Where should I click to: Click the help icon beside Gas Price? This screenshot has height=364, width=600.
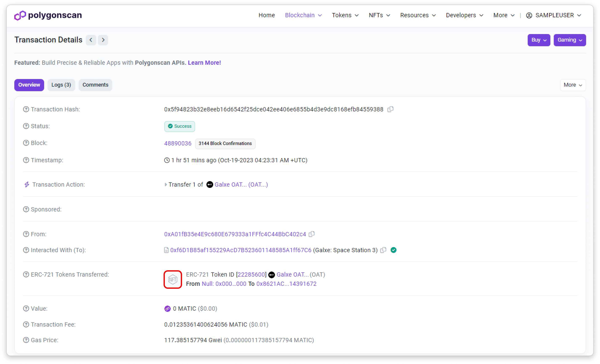tap(26, 340)
